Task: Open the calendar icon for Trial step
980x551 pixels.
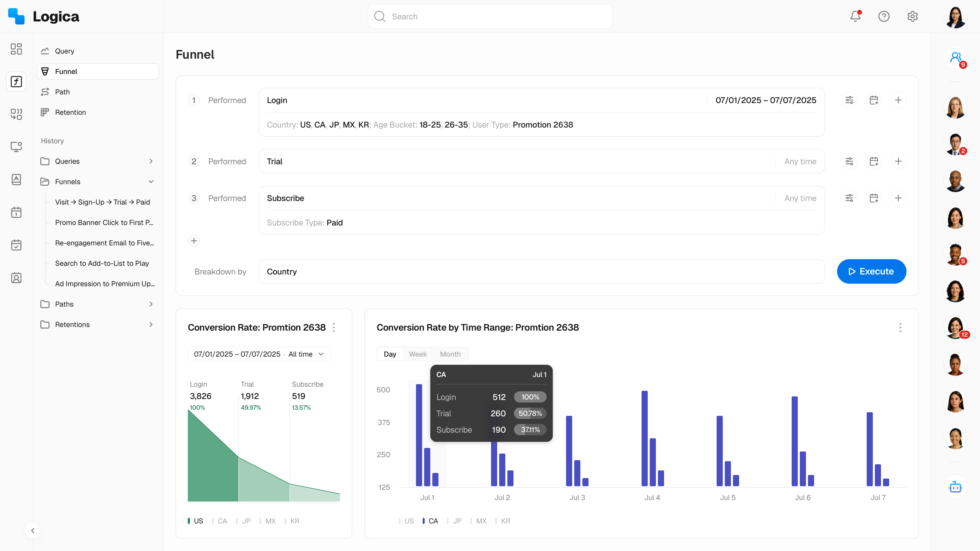Action: (874, 161)
